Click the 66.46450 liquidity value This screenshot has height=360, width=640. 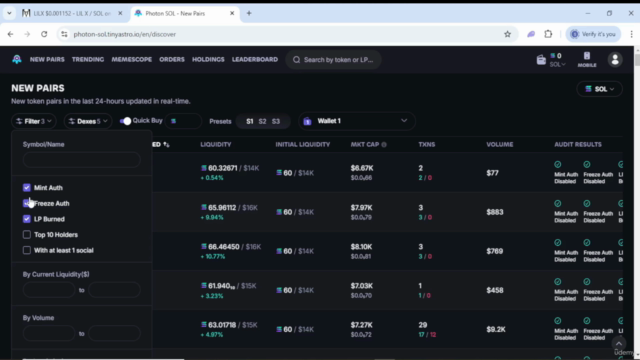224,247
